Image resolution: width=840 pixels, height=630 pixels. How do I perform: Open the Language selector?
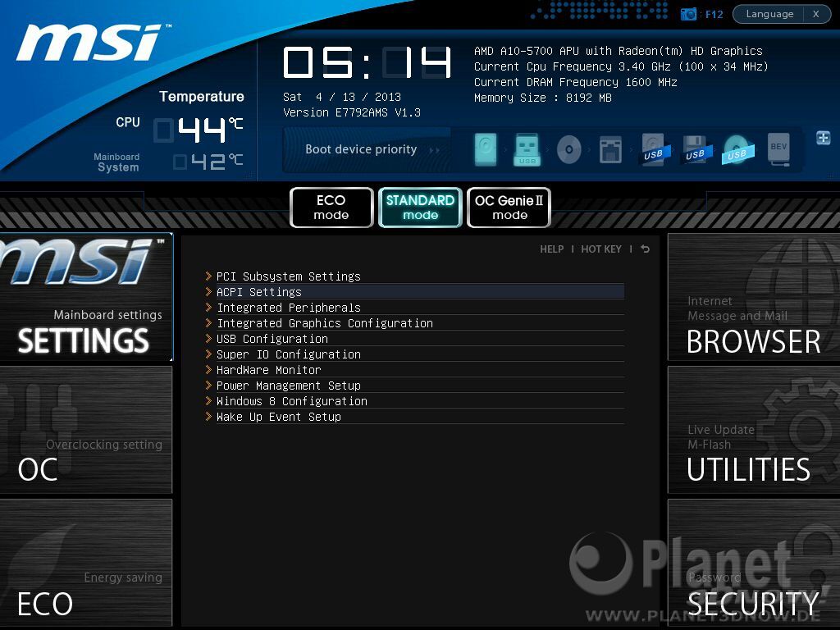pos(769,14)
